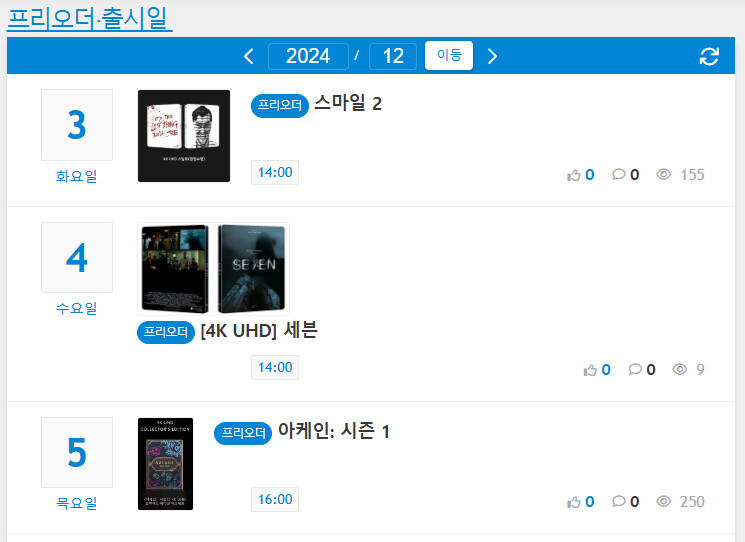The height and width of the screenshot is (542, 745).
Task: Open the 스마일 2 title link
Action: [348, 103]
